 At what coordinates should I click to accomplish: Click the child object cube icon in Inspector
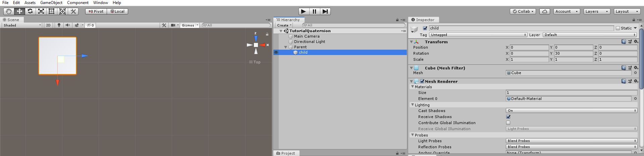click(415, 29)
